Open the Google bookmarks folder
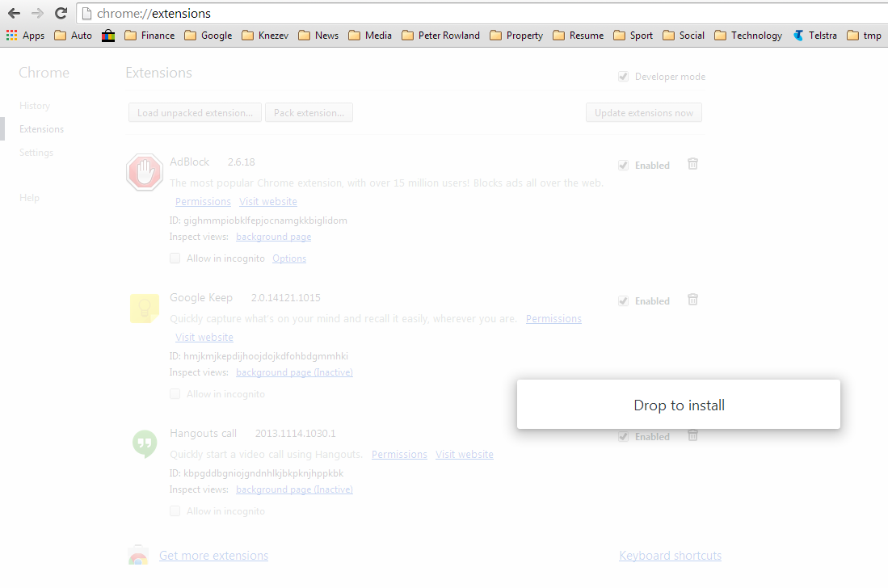Image resolution: width=888 pixels, height=588 pixels. 208,35
